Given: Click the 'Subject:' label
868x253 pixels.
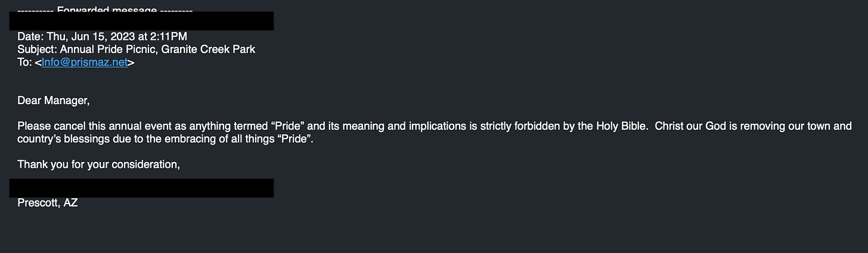Looking at the screenshot, I should coord(37,49).
